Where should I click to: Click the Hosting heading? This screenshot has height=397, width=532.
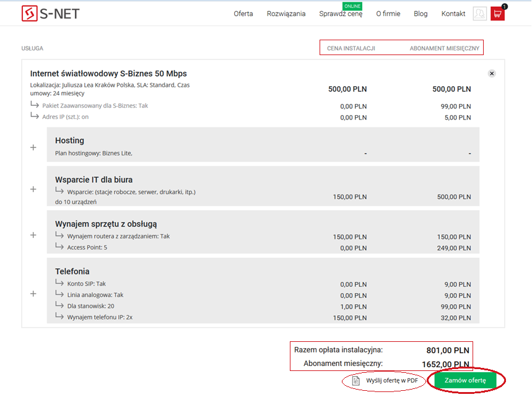[x=69, y=141]
